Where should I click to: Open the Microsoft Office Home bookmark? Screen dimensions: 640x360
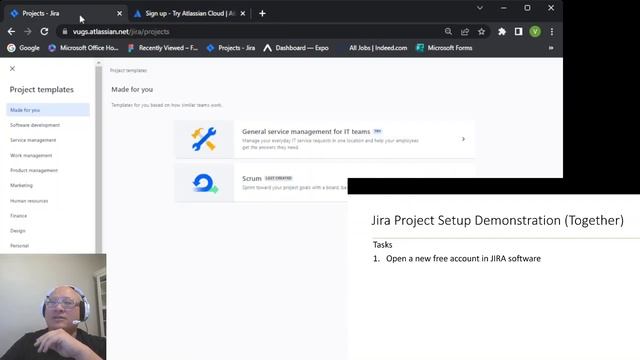tap(83, 48)
